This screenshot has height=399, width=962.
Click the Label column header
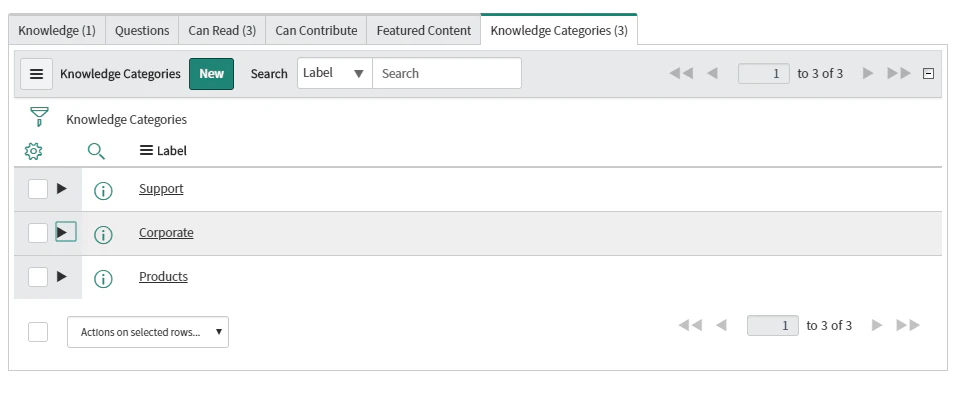click(172, 151)
